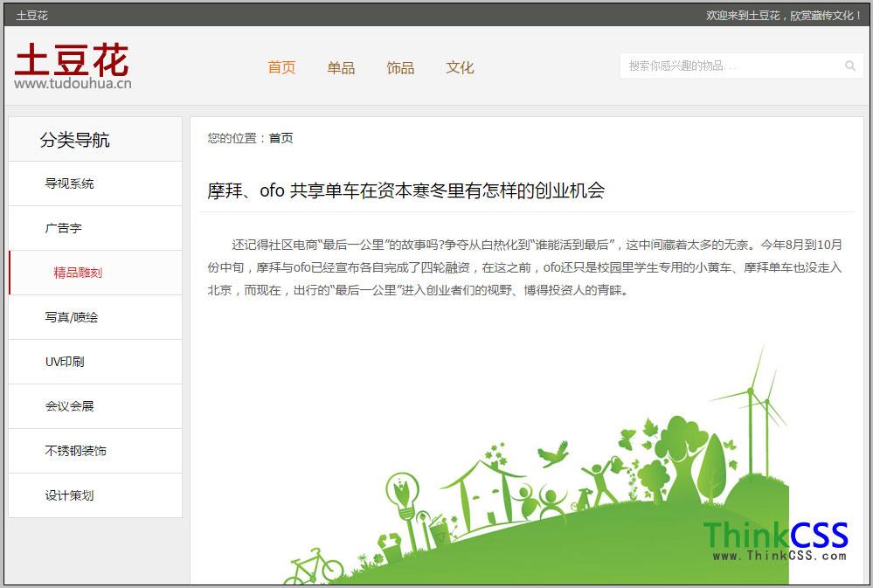Open the 写真/喷绘 category
873x588 pixels.
pyautogui.click(x=95, y=317)
